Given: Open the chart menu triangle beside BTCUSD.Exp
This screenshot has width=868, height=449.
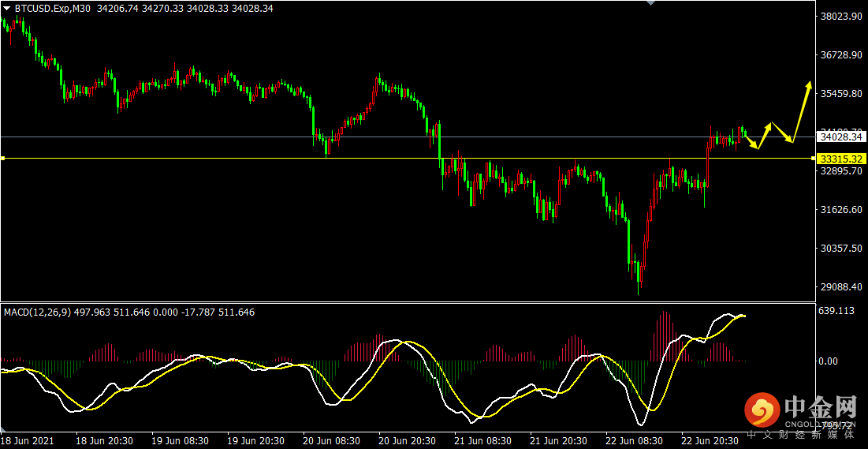Looking at the screenshot, I should (x=6, y=9).
